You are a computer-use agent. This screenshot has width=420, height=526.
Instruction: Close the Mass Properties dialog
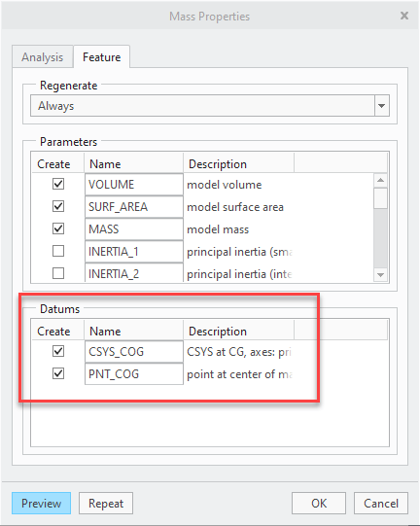coord(404,16)
